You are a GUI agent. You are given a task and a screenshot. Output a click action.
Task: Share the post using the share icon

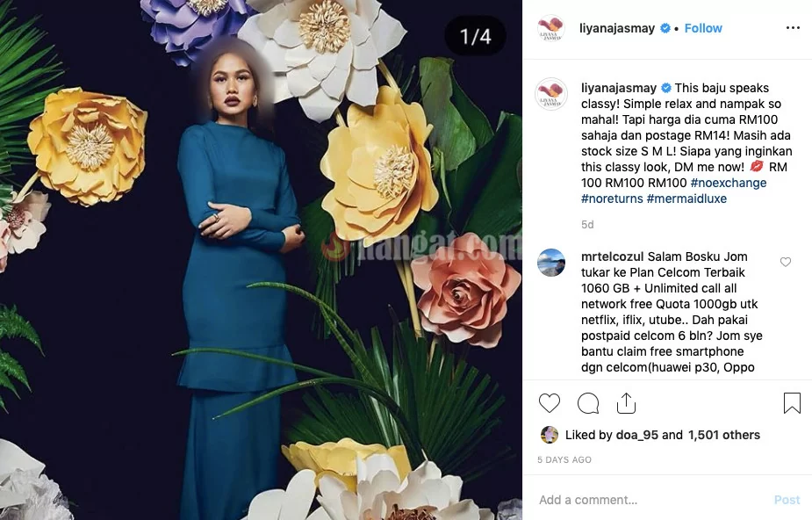[626, 403]
